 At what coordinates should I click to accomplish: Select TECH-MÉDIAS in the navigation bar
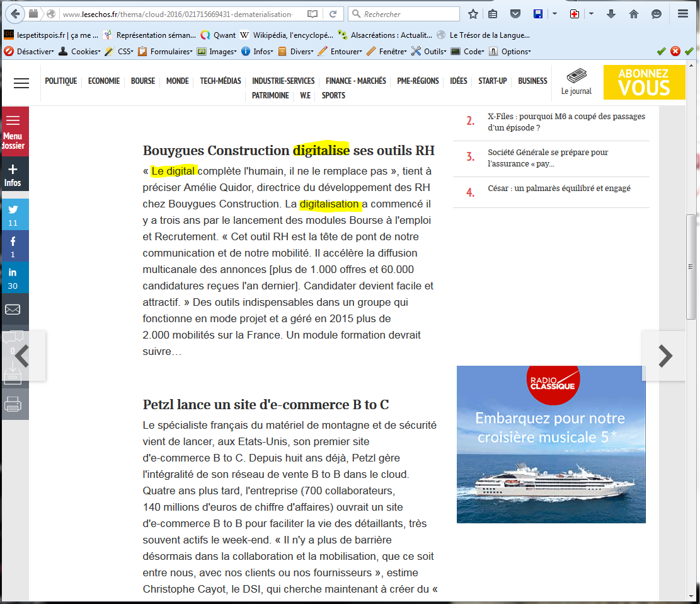pyautogui.click(x=221, y=81)
